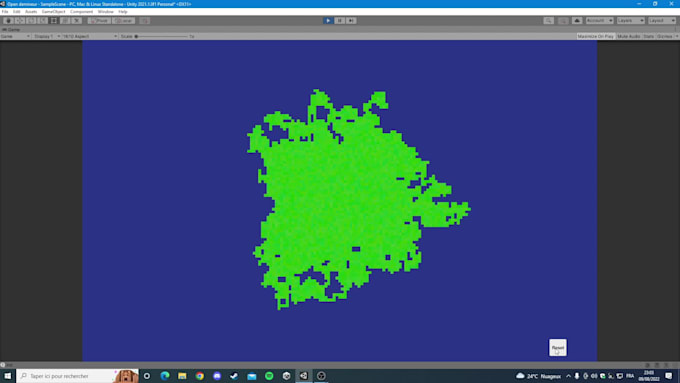Open the custom editor tools icon
Screen dimensions: 680x383
click(x=76, y=20)
